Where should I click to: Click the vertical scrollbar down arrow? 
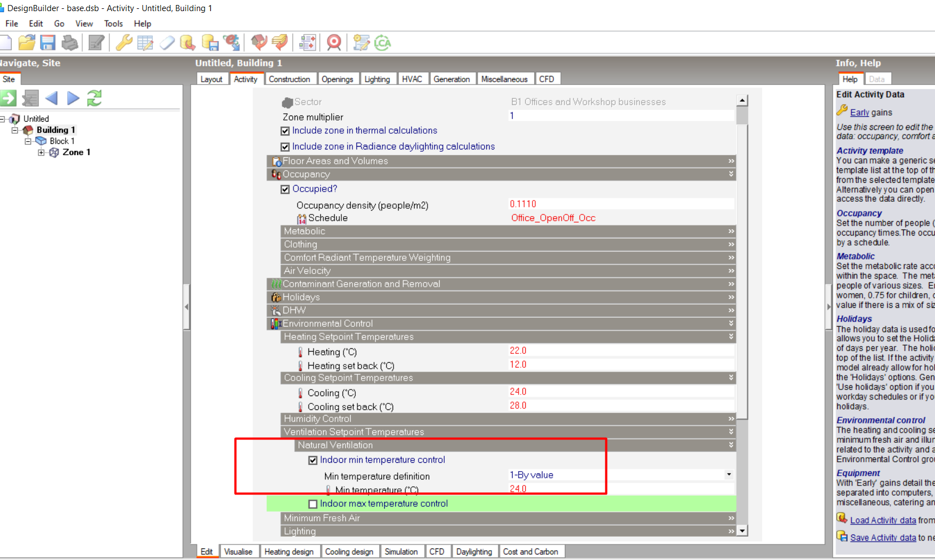[742, 531]
